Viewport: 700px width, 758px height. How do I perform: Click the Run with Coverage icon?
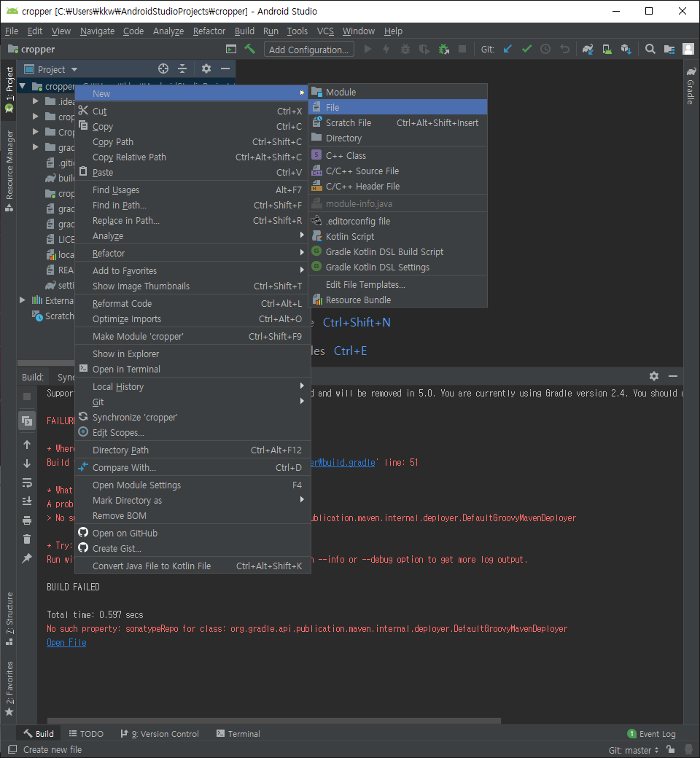click(424, 49)
